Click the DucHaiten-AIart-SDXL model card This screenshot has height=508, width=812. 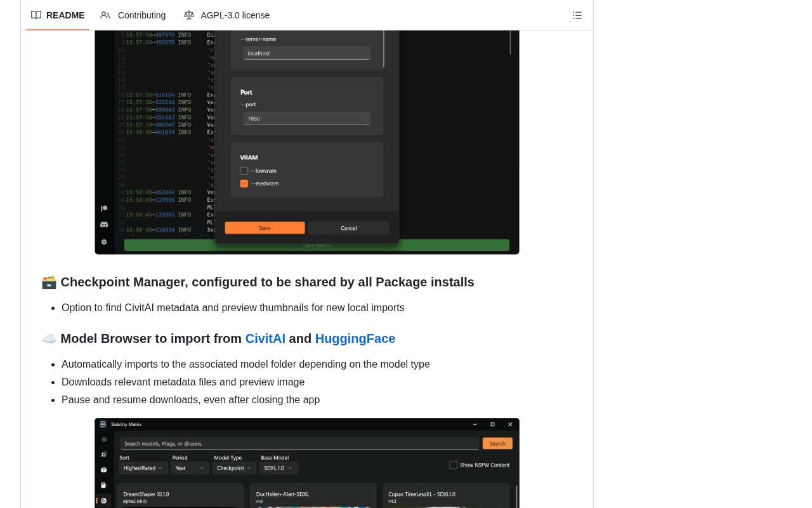click(313, 496)
